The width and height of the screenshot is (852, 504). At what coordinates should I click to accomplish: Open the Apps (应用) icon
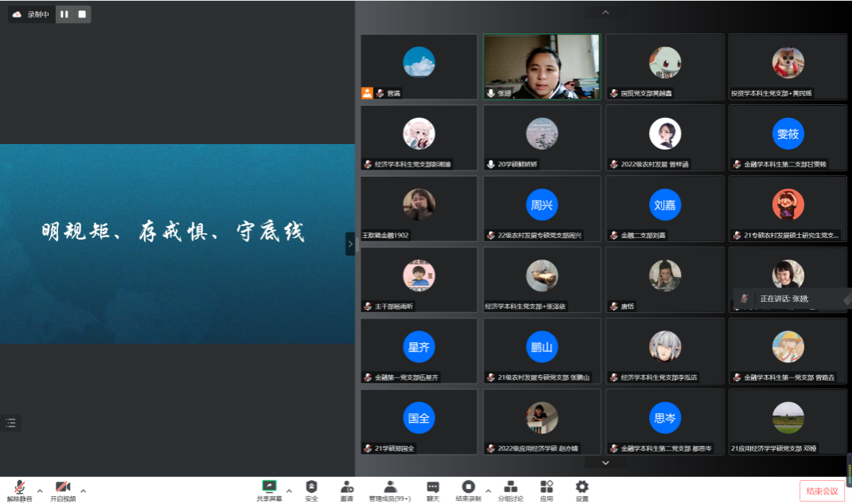pos(546,489)
